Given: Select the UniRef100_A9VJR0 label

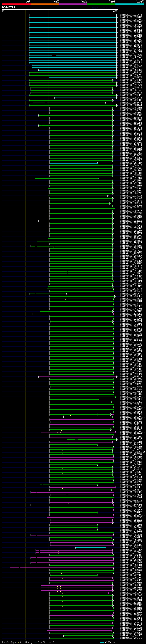Looking at the screenshot, I should coord(131,374).
